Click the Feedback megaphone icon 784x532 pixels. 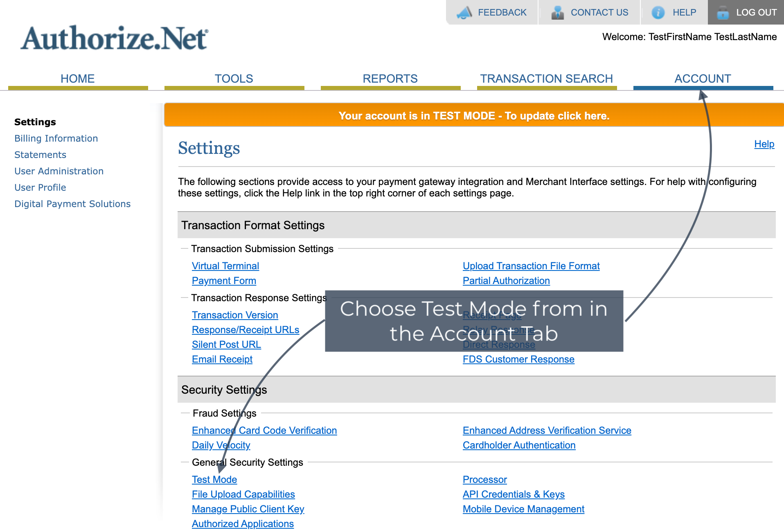(x=464, y=13)
